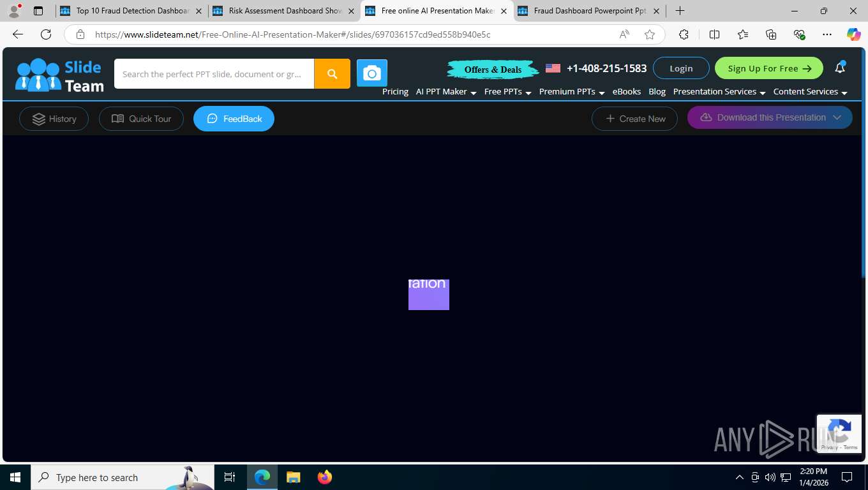Screen dimensions: 868x490
Task: Open the Pricing menu item
Action: click(395, 91)
